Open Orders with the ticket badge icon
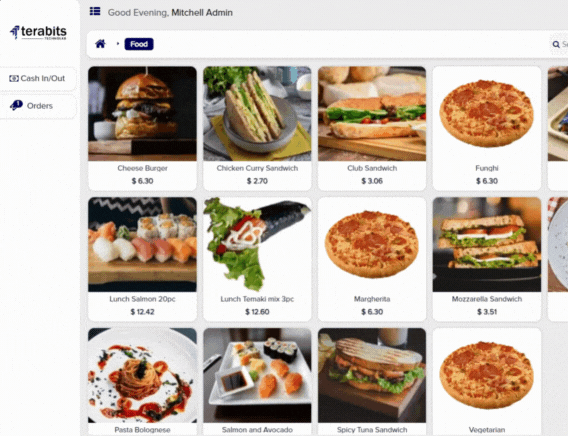Screen dimensions: 568x436 click(16, 105)
